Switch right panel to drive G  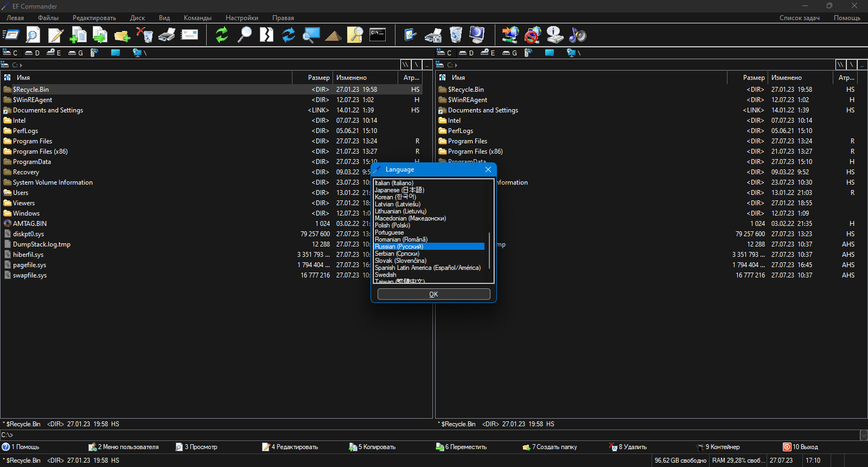510,53
